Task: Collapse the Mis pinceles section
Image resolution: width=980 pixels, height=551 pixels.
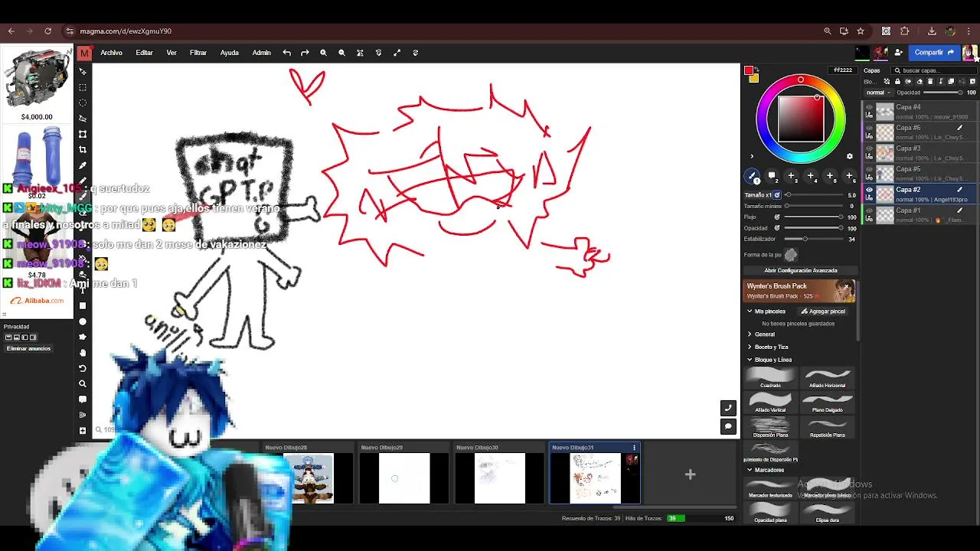Action: pos(750,311)
